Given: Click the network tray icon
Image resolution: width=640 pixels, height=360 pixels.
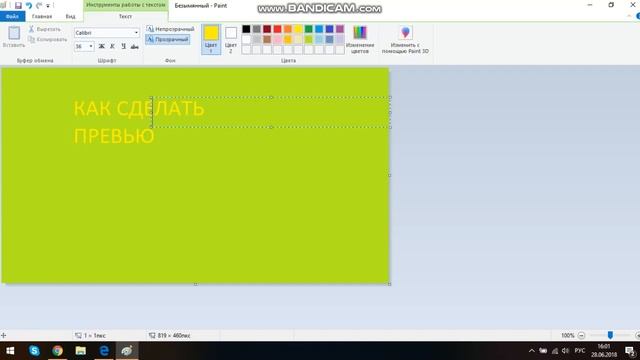Looking at the screenshot, I should pos(555,351).
